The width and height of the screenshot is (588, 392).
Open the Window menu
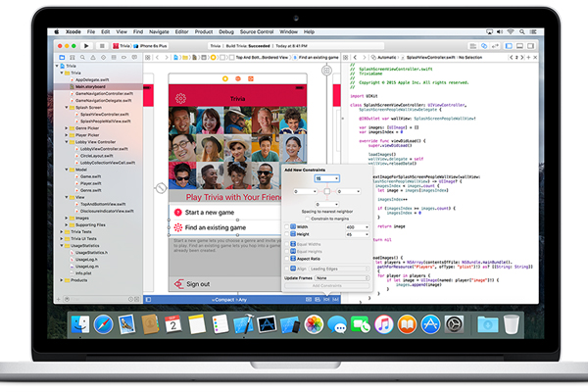(x=288, y=32)
